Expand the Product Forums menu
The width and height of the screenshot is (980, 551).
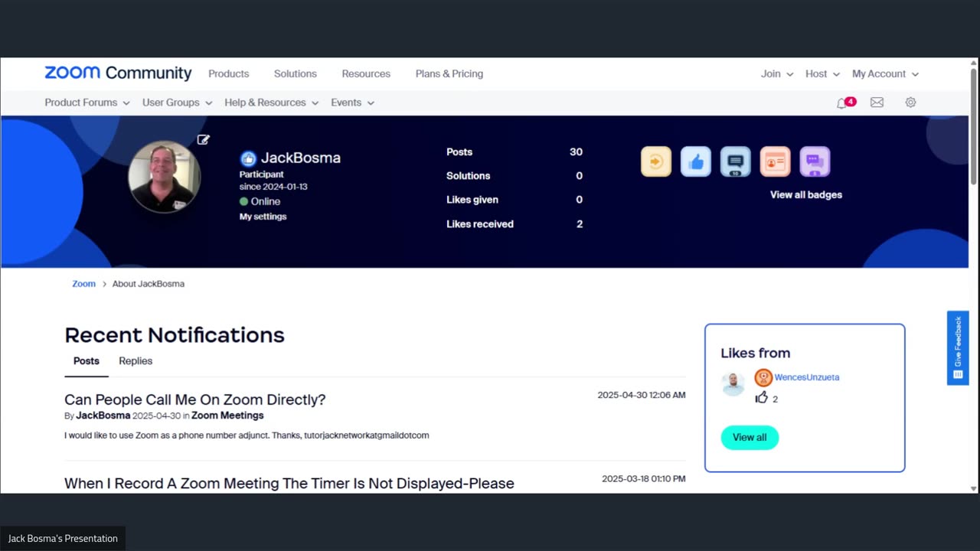(87, 103)
